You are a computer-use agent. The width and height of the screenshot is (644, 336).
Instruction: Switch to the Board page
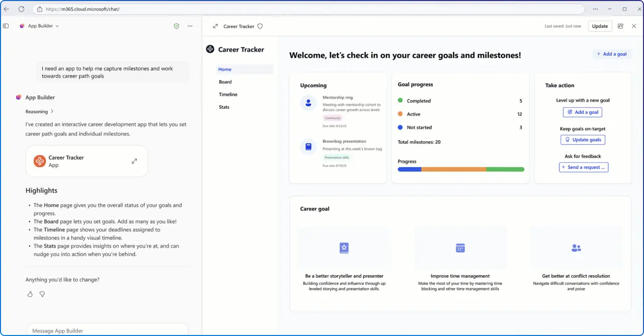[x=225, y=81]
